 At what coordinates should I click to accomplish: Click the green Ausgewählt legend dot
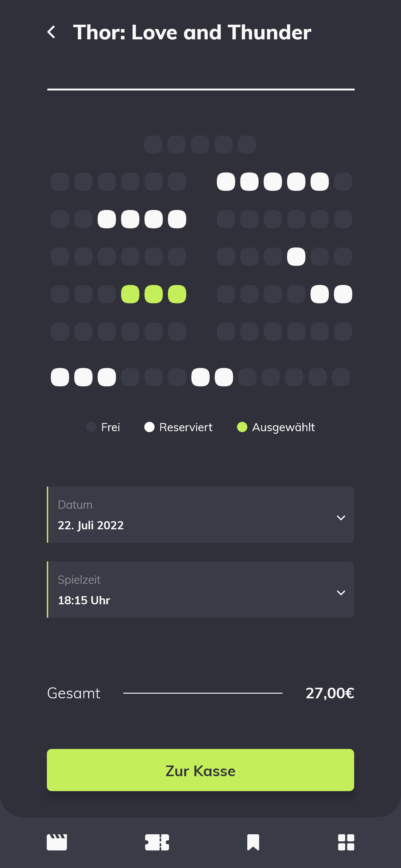(x=242, y=427)
